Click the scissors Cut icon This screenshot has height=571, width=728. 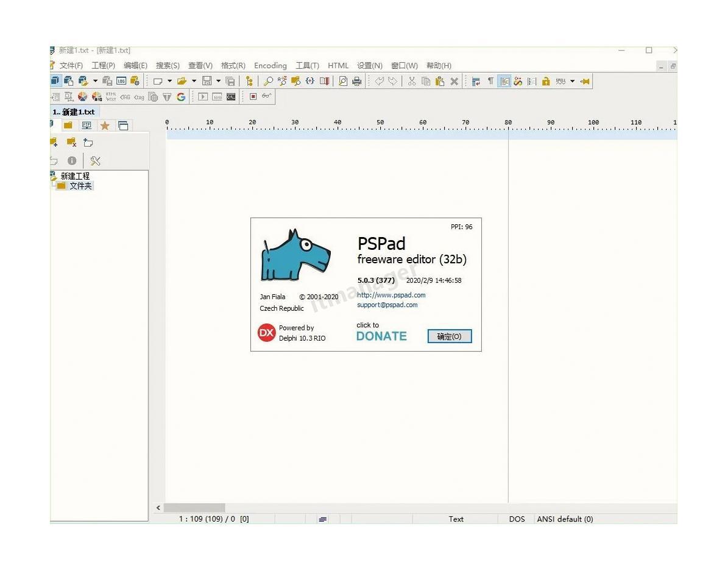412,81
